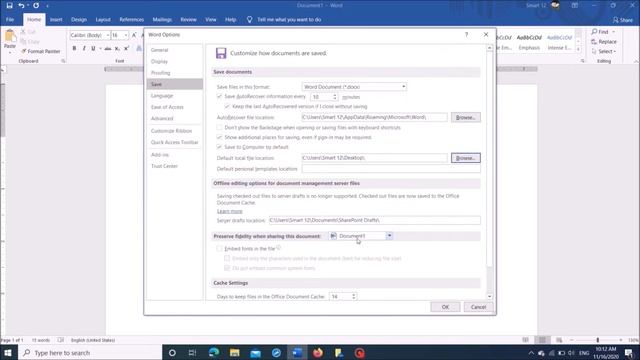The height and width of the screenshot is (360, 640).
Task: Open File Explorer from taskbar
Action: tap(234, 353)
